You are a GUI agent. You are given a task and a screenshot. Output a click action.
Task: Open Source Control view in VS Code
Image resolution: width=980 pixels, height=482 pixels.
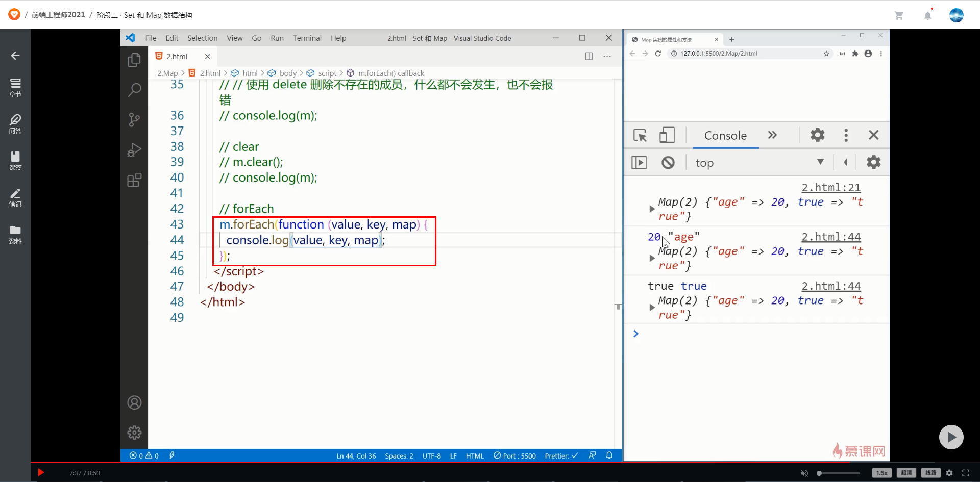point(134,120)
